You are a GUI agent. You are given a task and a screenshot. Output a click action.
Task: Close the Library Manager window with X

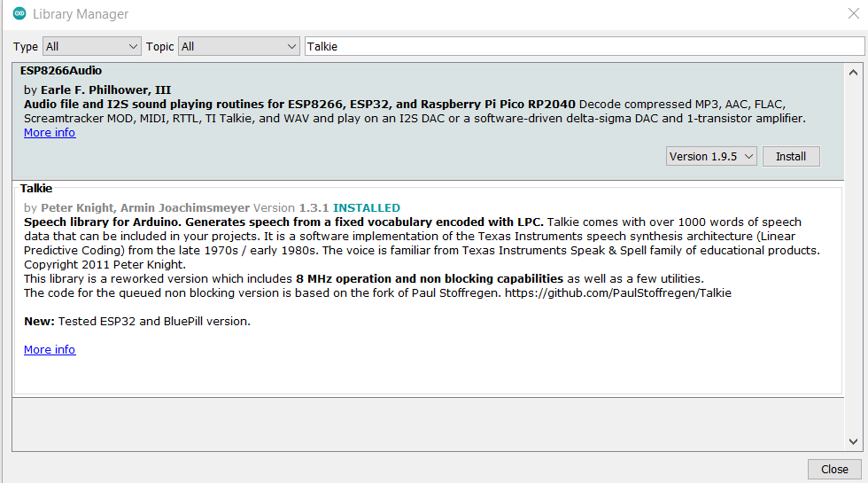854,13
